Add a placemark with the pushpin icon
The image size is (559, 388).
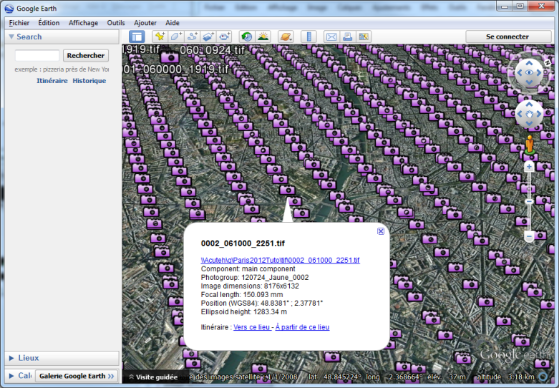pyautogui.click(x=160, y=37)
